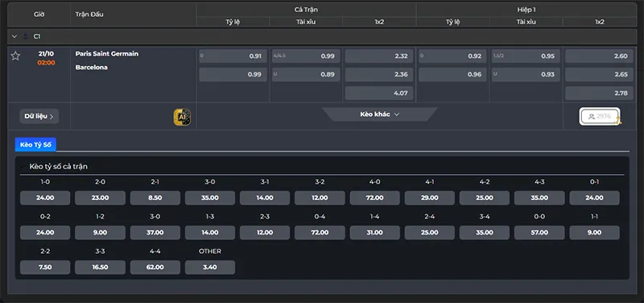Viewport: 644px width, 303px height.
Task: Bet correct score 4-4 at 62.00
Action: click(x=155, y=268)
